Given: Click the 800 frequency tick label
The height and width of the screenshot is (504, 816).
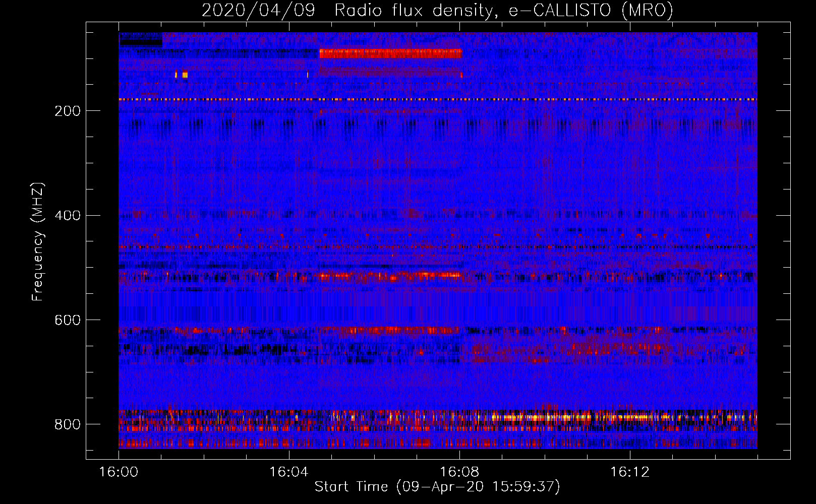Looking at the screenshot, I should tap(68, 424).
